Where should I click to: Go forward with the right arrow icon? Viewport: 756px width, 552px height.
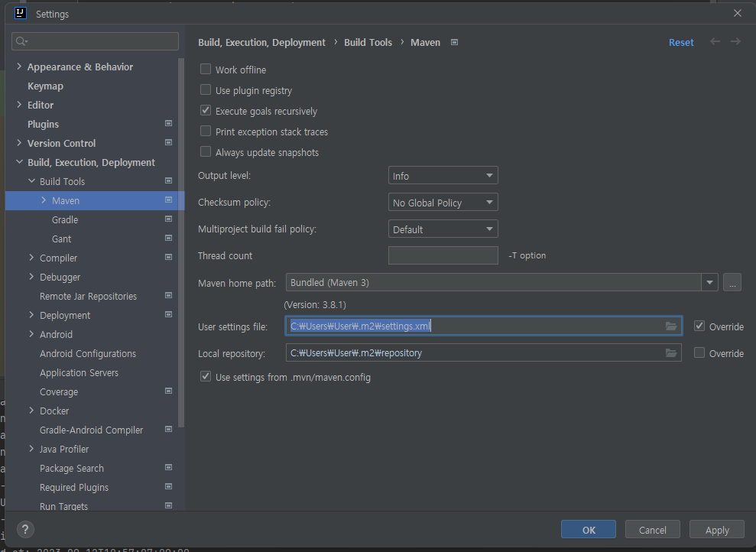[736, 42]
